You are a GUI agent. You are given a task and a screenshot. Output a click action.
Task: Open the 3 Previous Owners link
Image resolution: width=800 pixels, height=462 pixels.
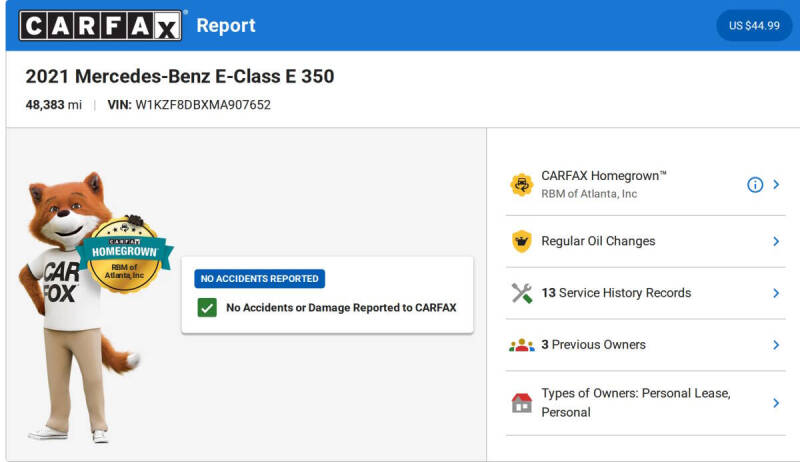coord(593,345)
